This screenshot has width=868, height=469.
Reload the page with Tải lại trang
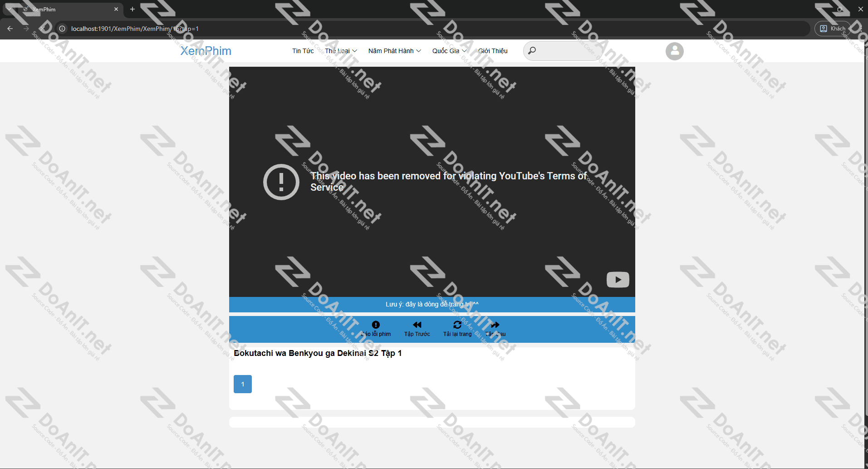pos(457,329)
